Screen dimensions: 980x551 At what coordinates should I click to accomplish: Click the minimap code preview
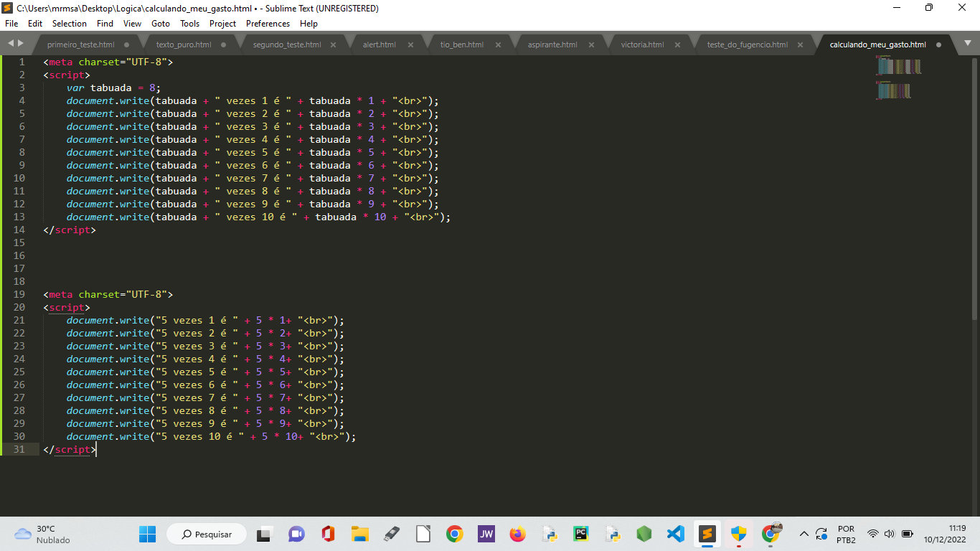click(898, 77)
